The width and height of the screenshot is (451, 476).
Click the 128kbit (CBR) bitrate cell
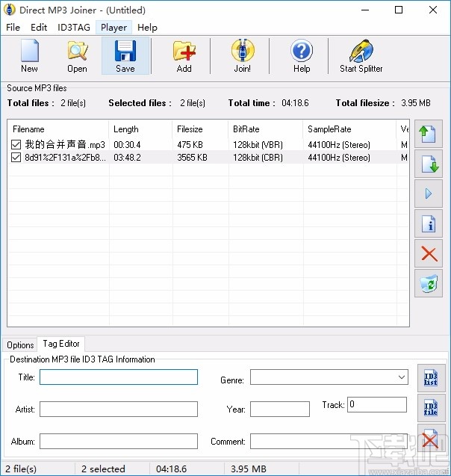258,158
